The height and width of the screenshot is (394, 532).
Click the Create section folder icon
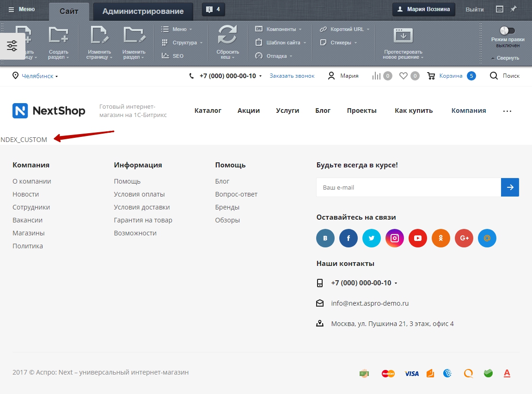click(x=58, y=35)
